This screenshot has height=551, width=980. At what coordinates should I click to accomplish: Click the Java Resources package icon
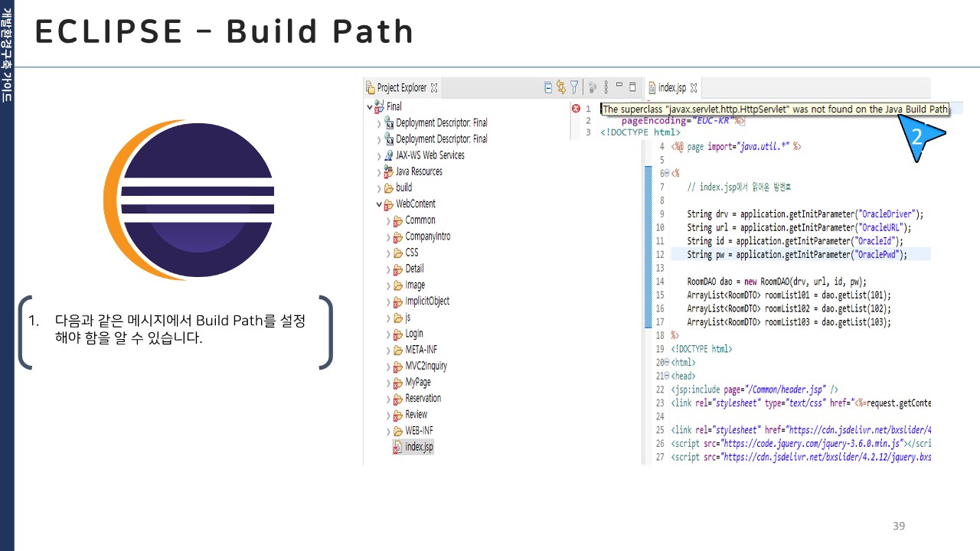coord(389,171)
